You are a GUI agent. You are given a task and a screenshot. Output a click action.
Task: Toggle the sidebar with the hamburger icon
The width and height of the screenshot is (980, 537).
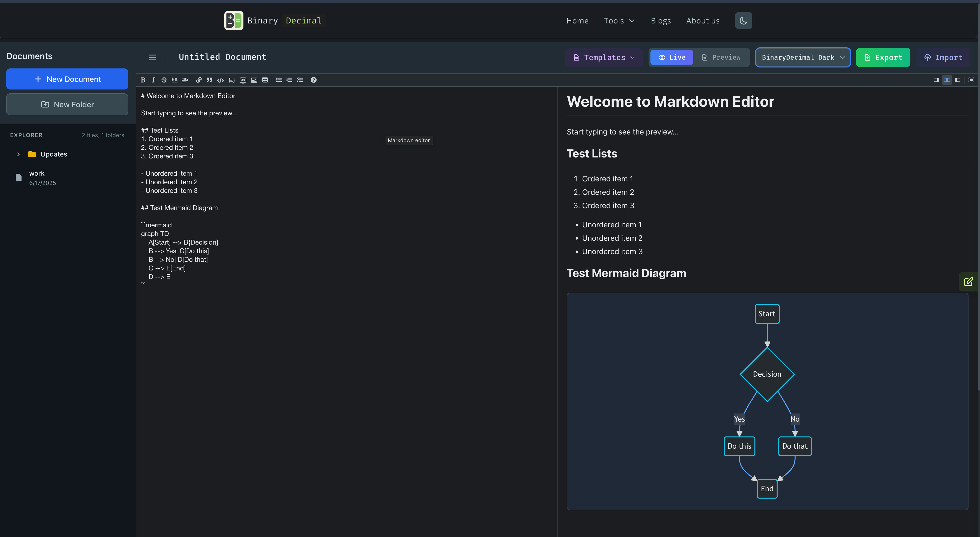153,57
